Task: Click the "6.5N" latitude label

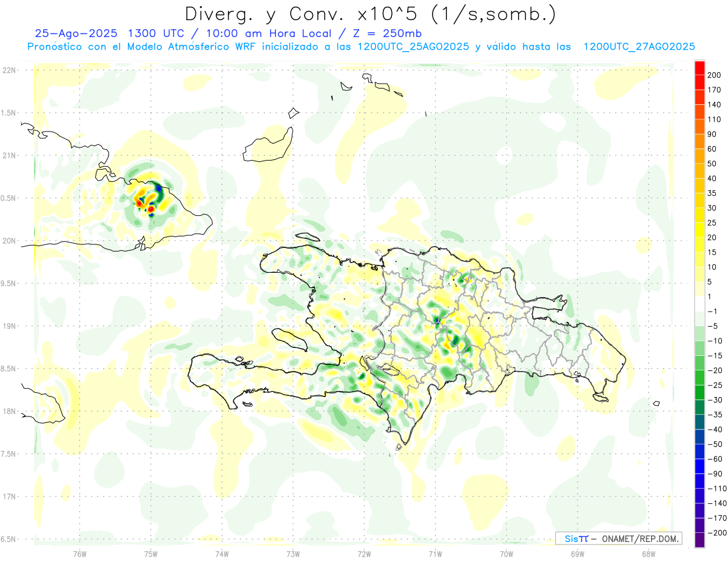Action: click(x=9, y=539)
